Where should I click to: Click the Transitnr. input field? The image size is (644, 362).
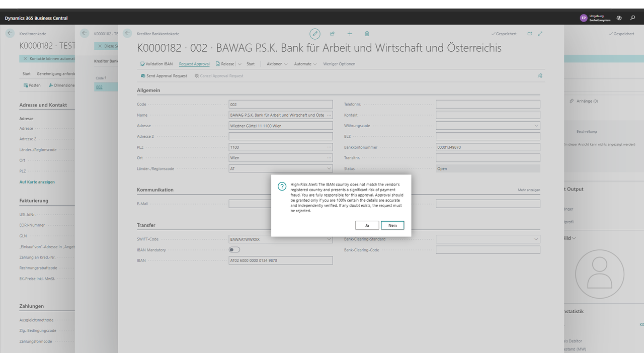[x=488, y=158]
